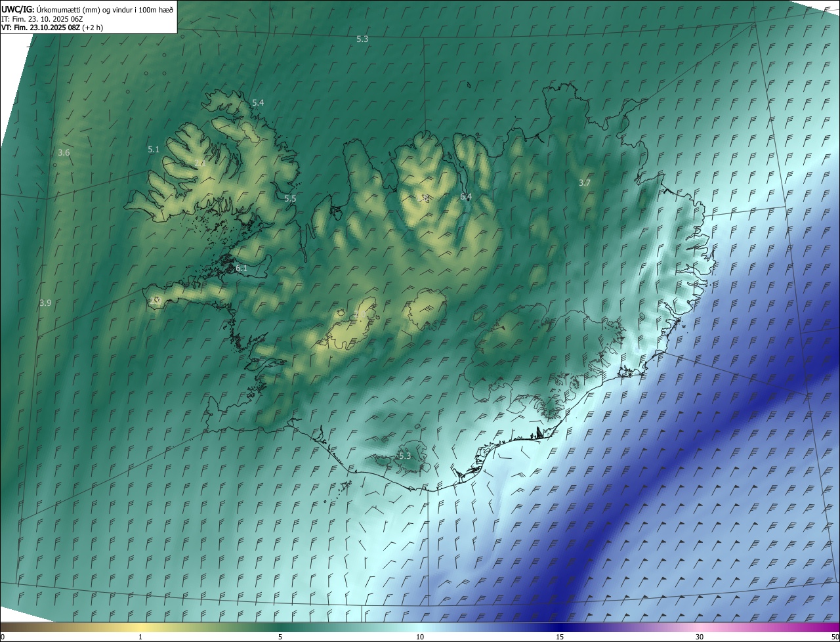Click the 5.3 value on the southern glacier

click(x=405, y=456)
